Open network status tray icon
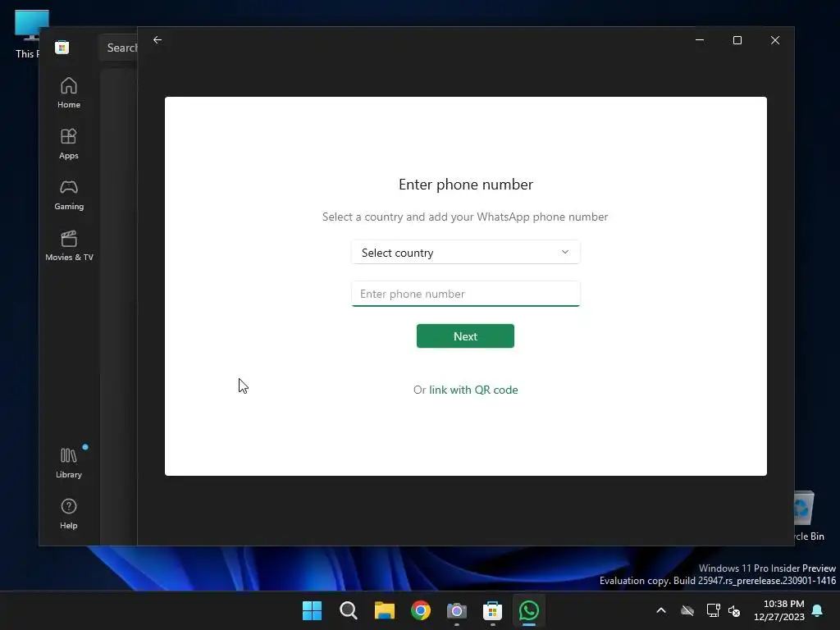This screenshot has width=840, height=630. 713,610
